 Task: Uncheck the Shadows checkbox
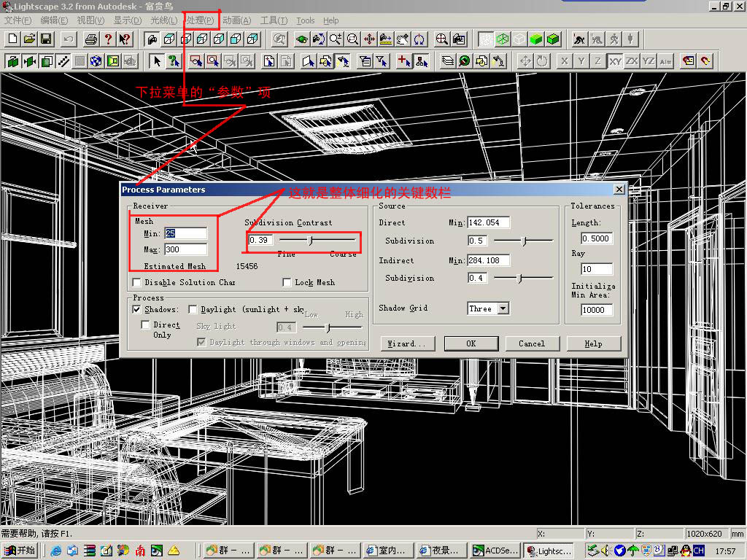click(136, 309)
